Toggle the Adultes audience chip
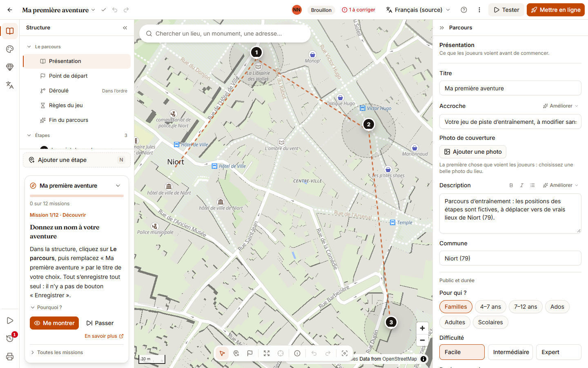Image resolution: width=588 pixels, height=368 pixels. (x=455, y=322)
